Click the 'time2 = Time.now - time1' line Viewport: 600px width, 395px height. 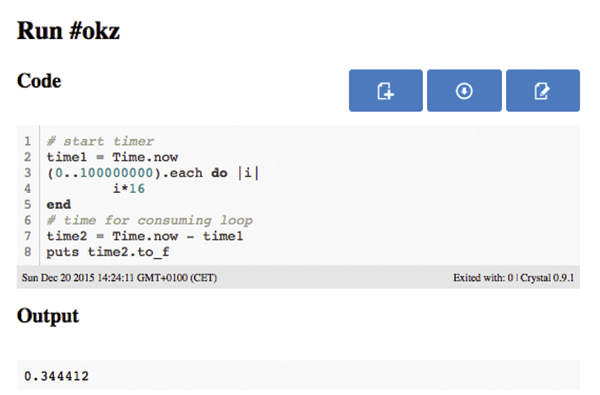[145, 236]
